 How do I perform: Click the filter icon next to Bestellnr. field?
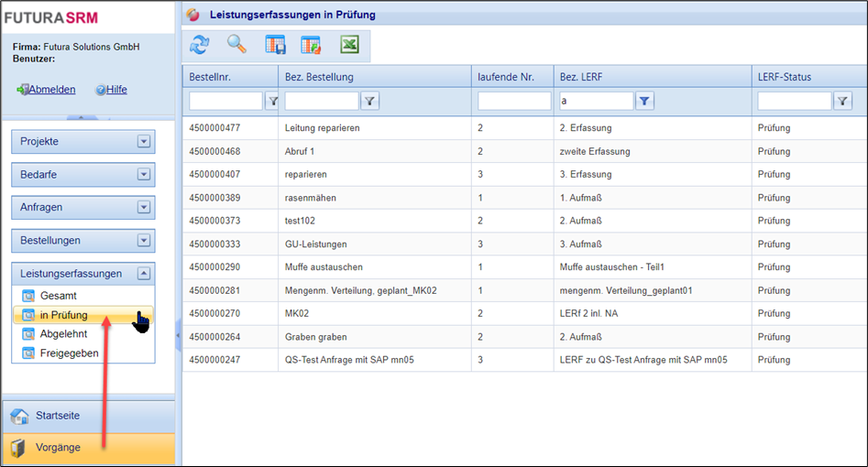coord(272,102)
